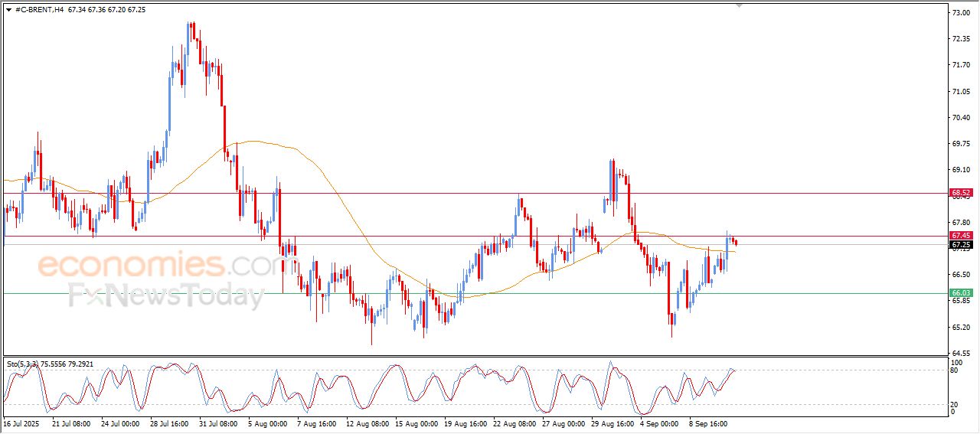Screen dimensions: 980x434
Task: Click the #C-BRENT,H4 symbol title text
Action: 40,10
